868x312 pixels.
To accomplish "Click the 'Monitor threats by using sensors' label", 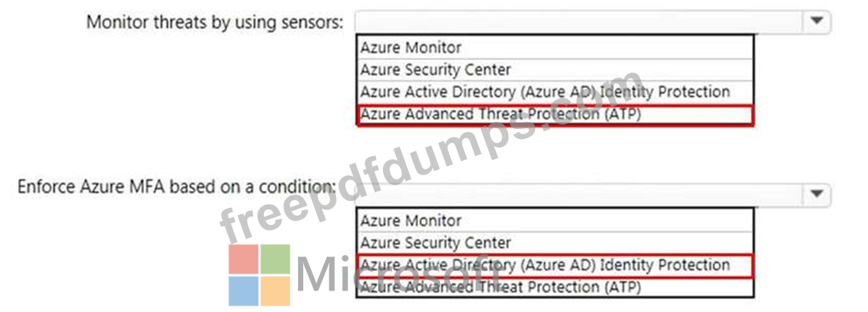I will tap(215, 22).
